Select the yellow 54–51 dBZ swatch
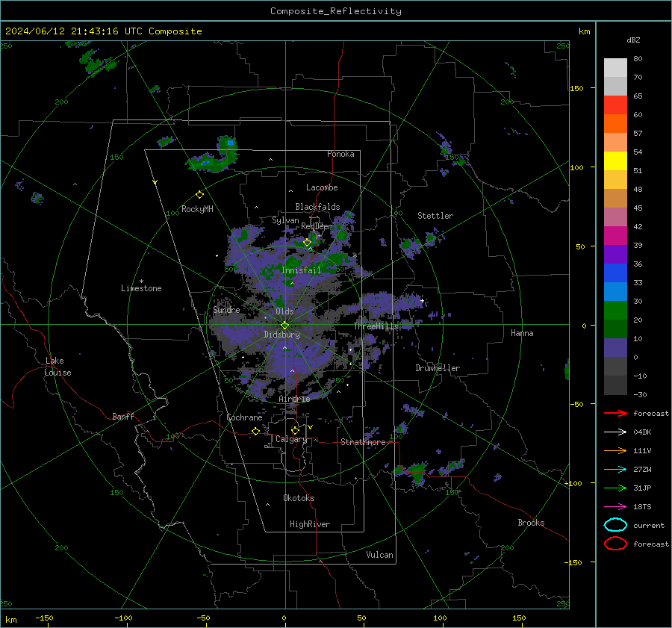This screenshot has width=672, height=628. [615, 161]
